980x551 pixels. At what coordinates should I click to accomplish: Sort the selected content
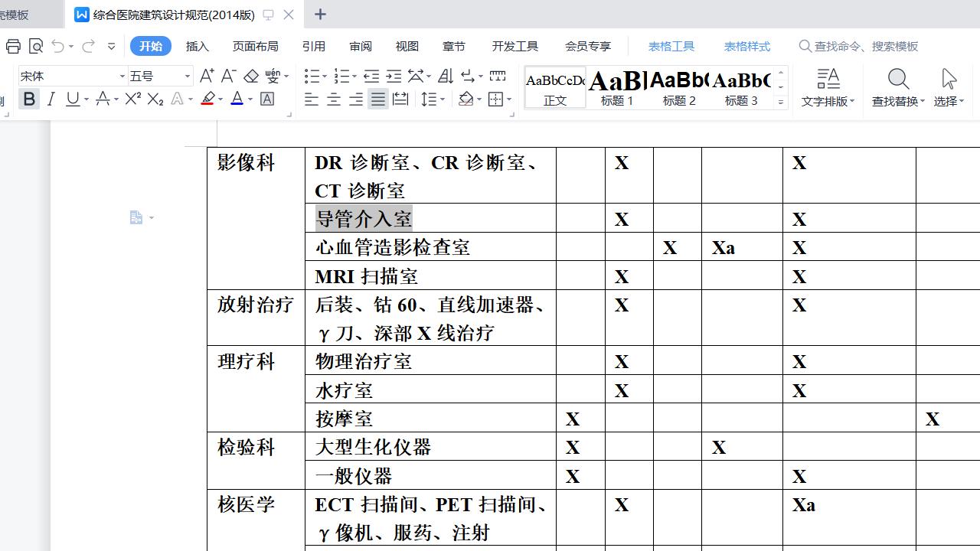coord(446,76)
